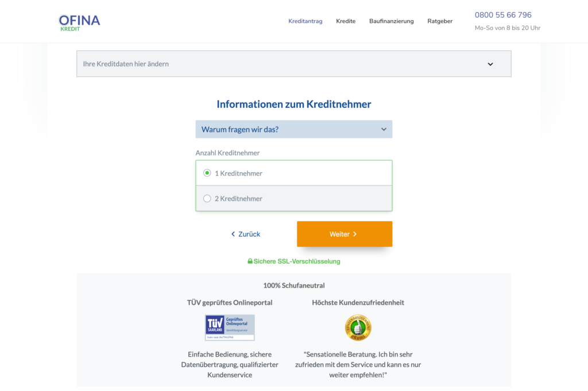Screen dimensions: 588x391
Task: Click 'Höchste Kundenzufriedenheit' heading
Action: pyautogui.click(x=358, y=303)
